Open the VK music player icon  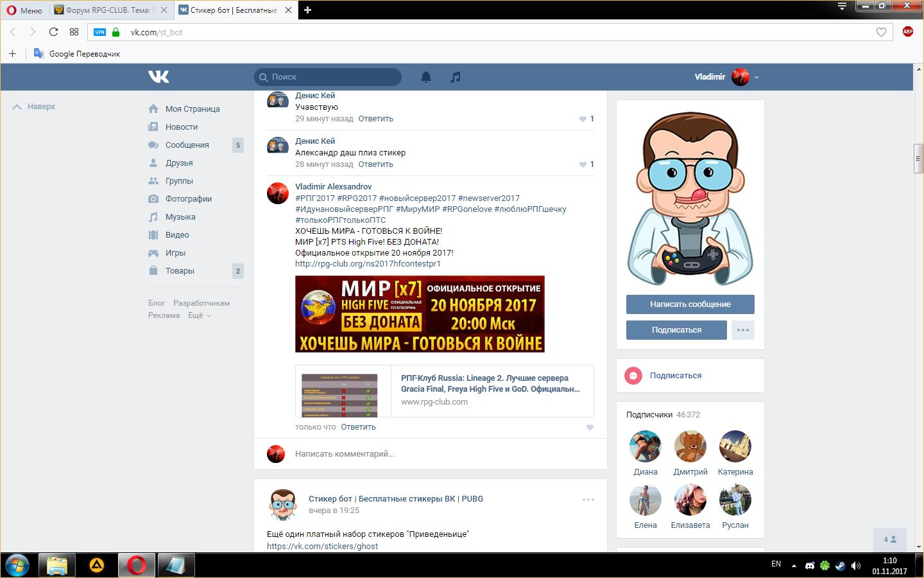tap(455, 77)
